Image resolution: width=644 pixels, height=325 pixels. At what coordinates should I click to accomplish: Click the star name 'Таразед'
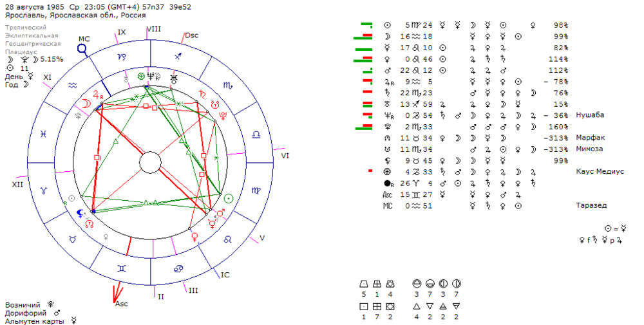coord(591,205)
